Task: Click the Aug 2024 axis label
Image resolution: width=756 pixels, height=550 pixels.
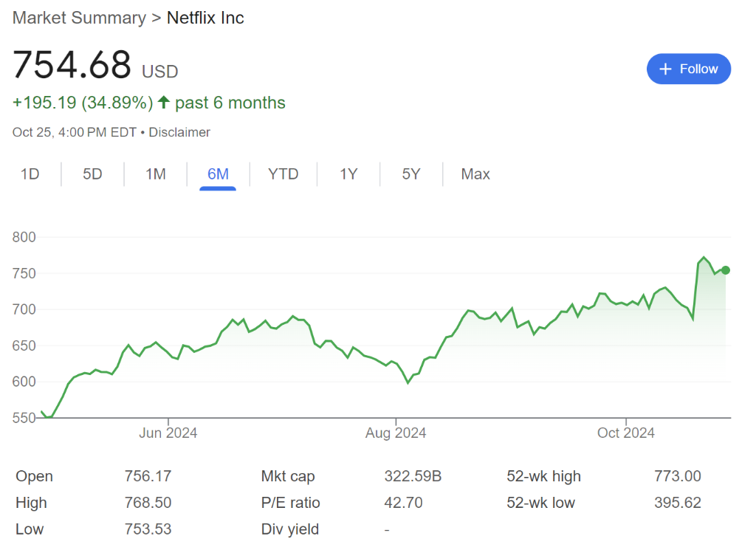Action: point(396,433)
